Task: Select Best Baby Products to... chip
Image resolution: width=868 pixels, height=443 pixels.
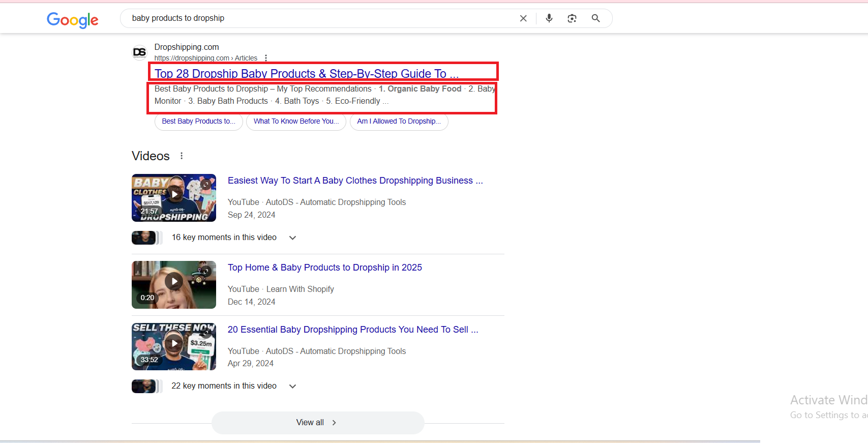Action: coord(199,122)
